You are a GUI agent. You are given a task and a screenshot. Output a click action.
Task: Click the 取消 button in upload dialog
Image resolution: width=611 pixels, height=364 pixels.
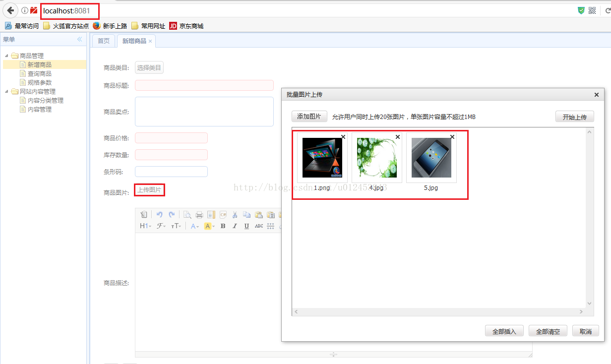coord(585,331)
